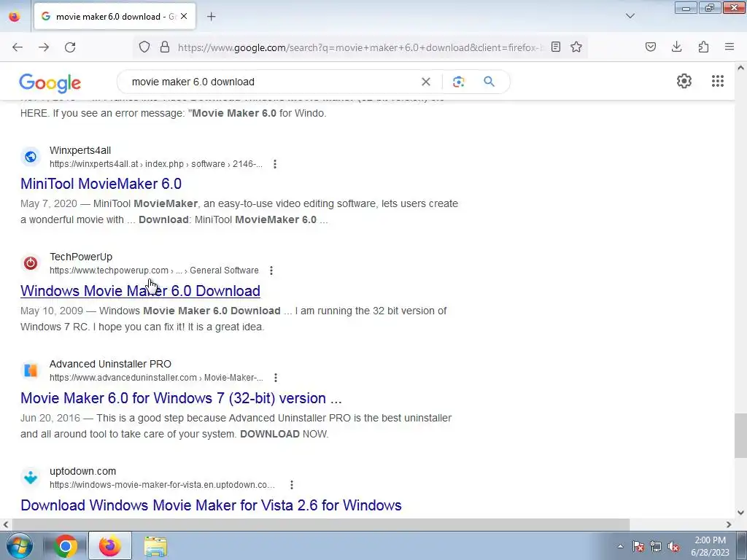Open Save to Pocket icon
747x560 pixels.
pos(650,47)
